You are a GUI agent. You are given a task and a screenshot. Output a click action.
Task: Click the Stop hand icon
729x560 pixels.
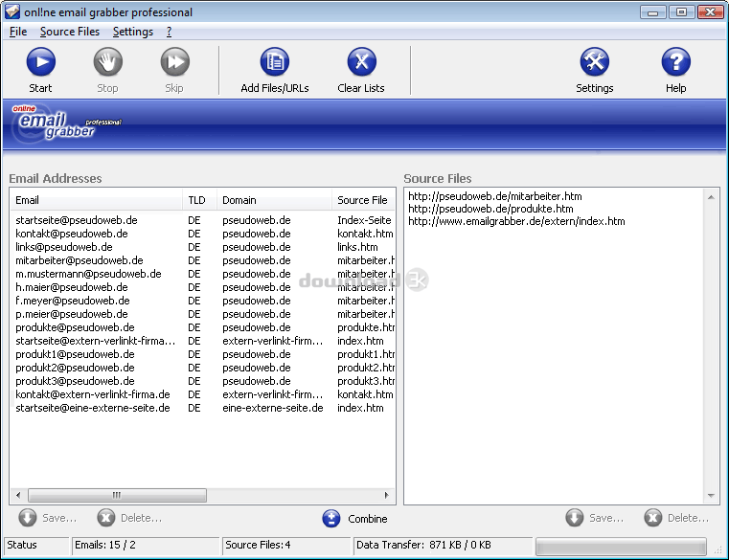[108, 62]
